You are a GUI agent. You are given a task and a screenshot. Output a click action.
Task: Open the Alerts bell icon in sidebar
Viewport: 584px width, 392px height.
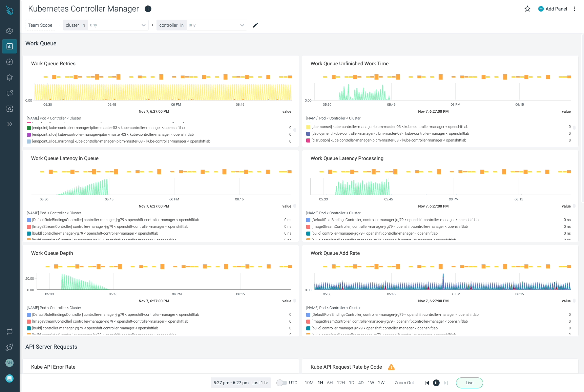point(9,77)
